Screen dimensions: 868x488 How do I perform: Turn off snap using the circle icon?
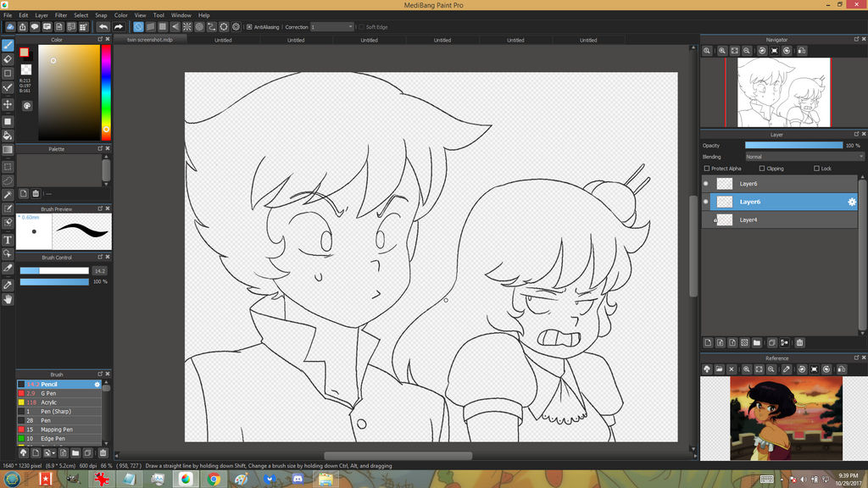point(138,26)
